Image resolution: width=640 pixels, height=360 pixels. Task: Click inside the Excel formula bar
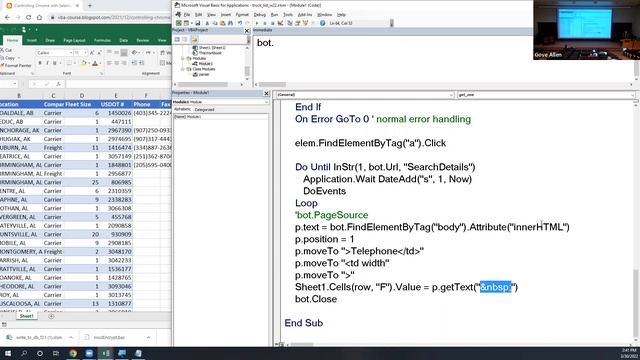coord(118,84)
